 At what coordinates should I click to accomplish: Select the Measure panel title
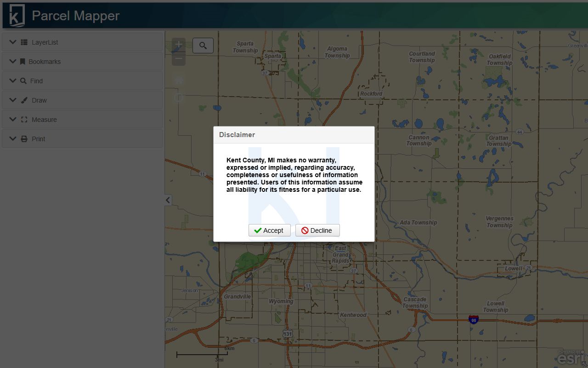point(45,120)
